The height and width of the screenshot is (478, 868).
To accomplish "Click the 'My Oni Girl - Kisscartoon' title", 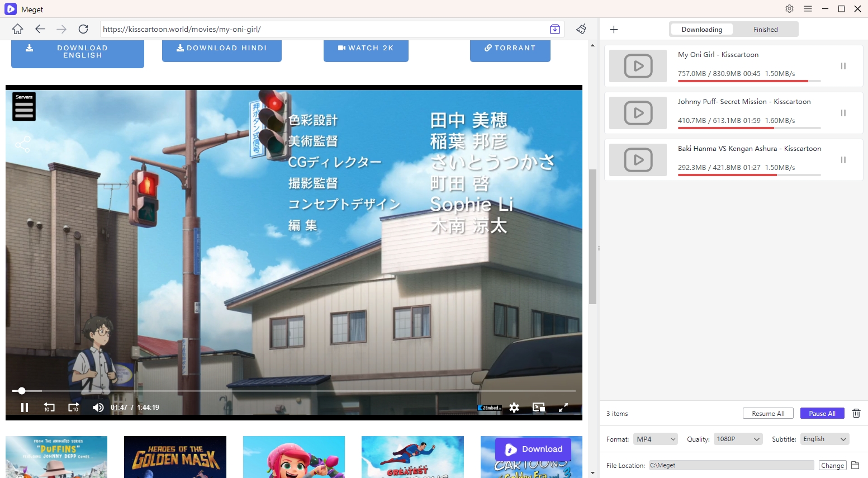I will pos(718,55).
